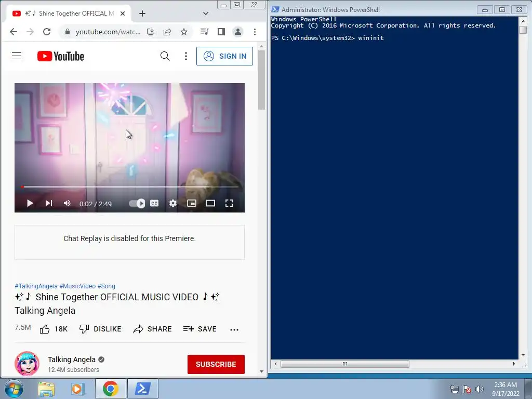Reload the YouTube page

tap(47, 32)
